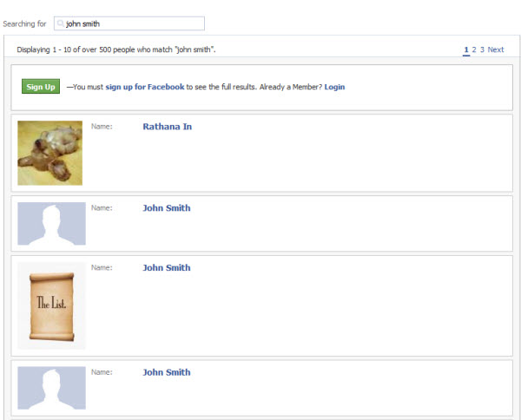Open the last John Smith name link
The image size is (521, 420).
[x=167, y=372]
